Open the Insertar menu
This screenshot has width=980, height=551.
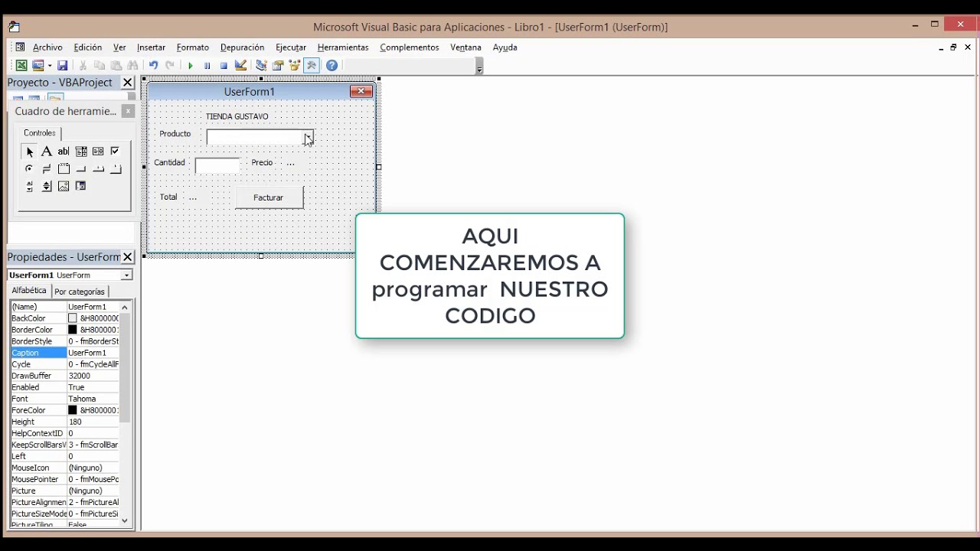coord(151,47)
